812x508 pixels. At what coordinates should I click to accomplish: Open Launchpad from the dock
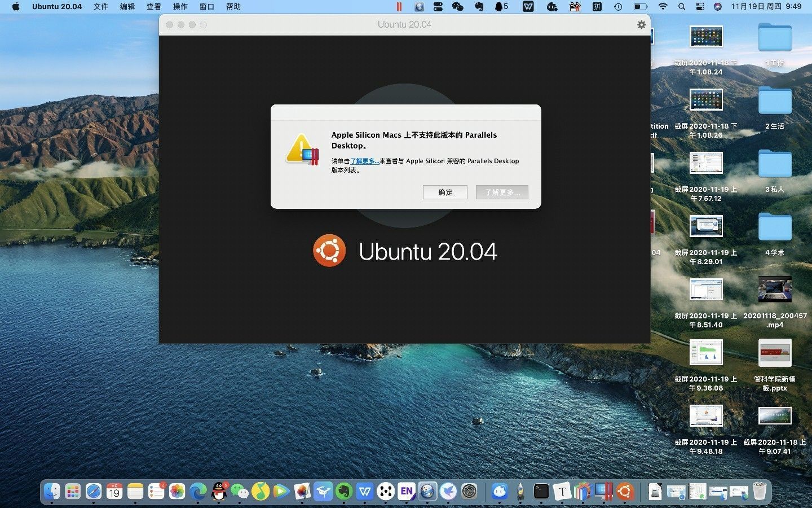[73, 492]
